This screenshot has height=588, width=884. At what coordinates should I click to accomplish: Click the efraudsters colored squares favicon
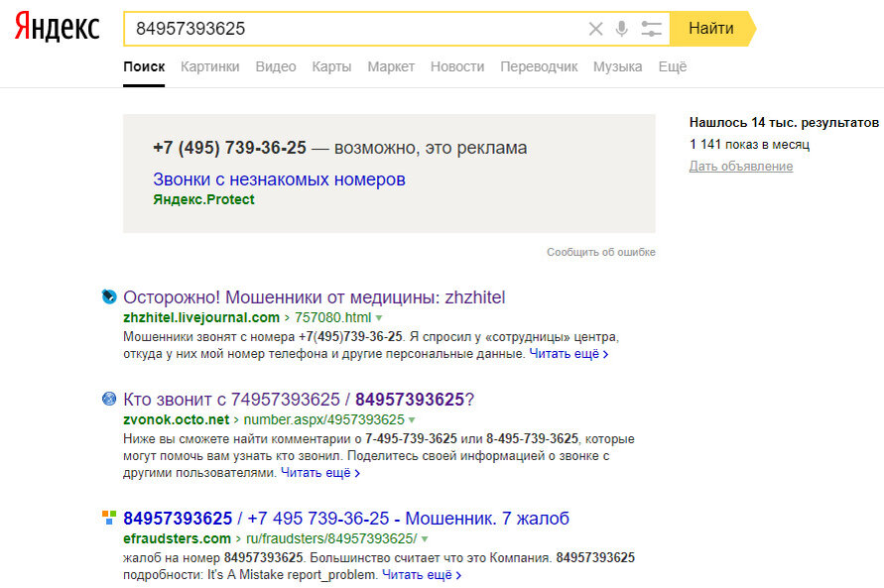coord(109,518)
